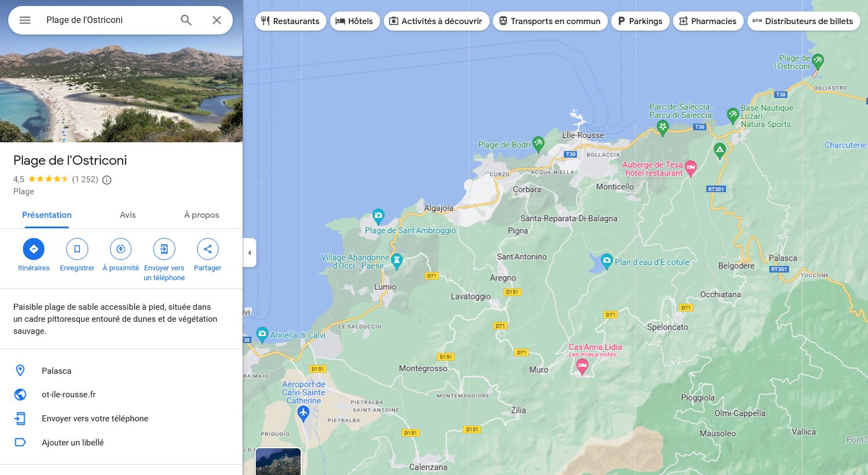Open the hamburger main menu
Image resolution: width=868 pixels, height=475 pixels.
pyautogui.click(x=25, y=20)
